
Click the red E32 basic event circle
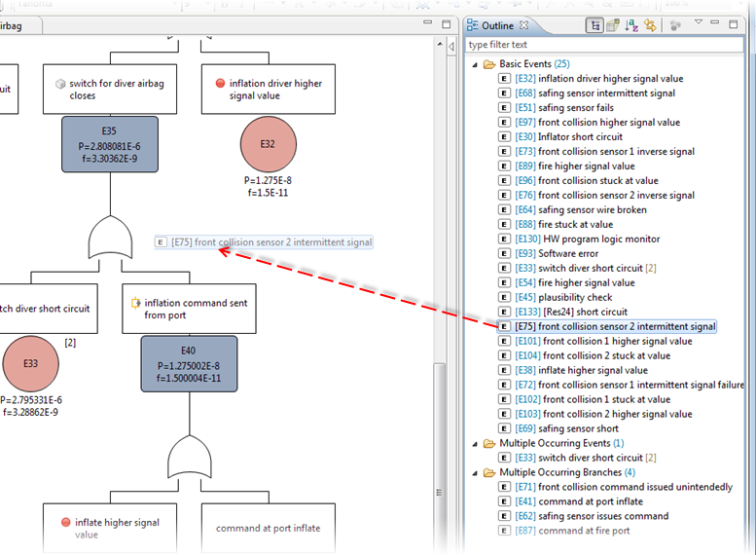coord(268,144)
